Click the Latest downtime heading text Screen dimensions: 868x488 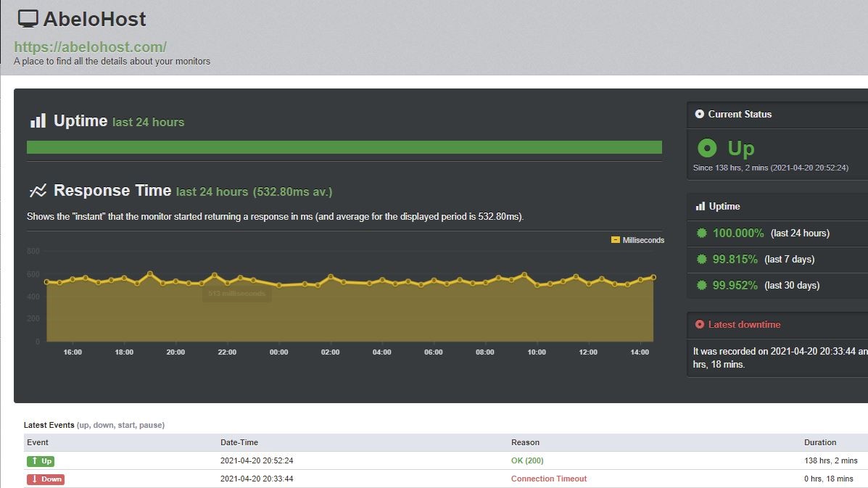point(744,324)
